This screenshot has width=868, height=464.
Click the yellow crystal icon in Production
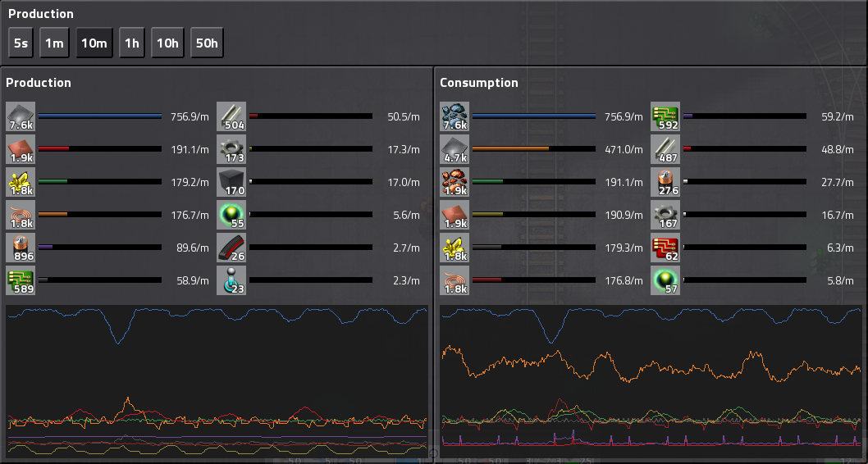tap(21, 182)
